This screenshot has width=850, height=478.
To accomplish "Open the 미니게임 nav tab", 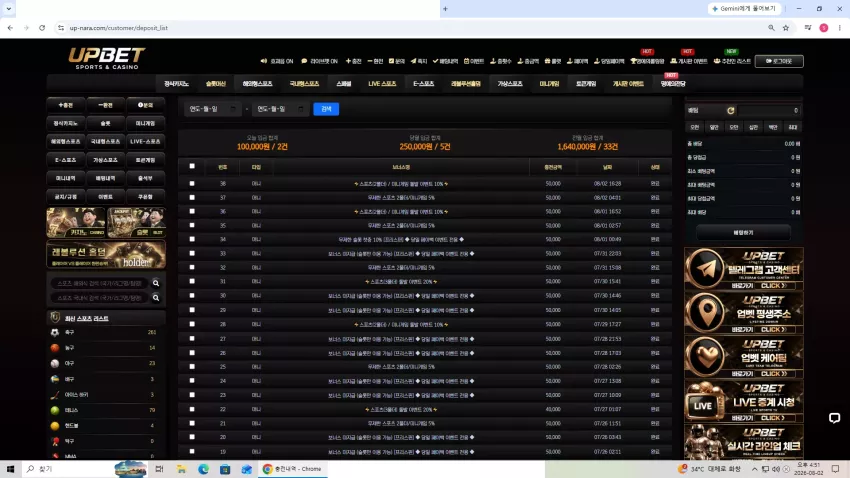I will pyautogui.click(x=549, y=83).
